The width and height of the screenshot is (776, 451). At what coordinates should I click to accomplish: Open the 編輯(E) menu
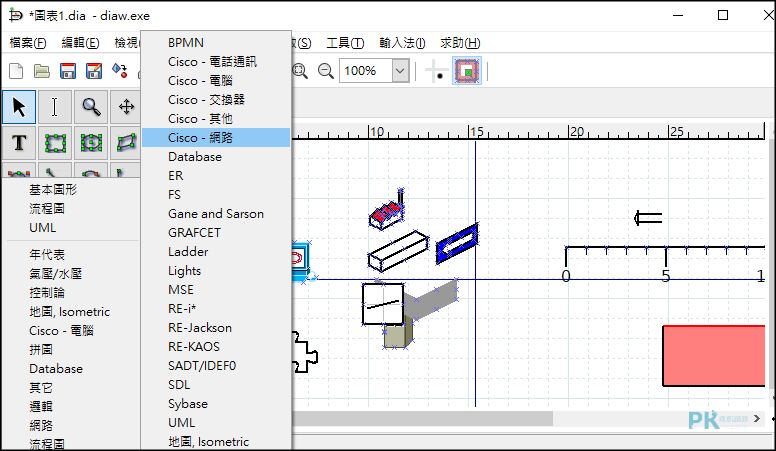click(x=80, y=43)
